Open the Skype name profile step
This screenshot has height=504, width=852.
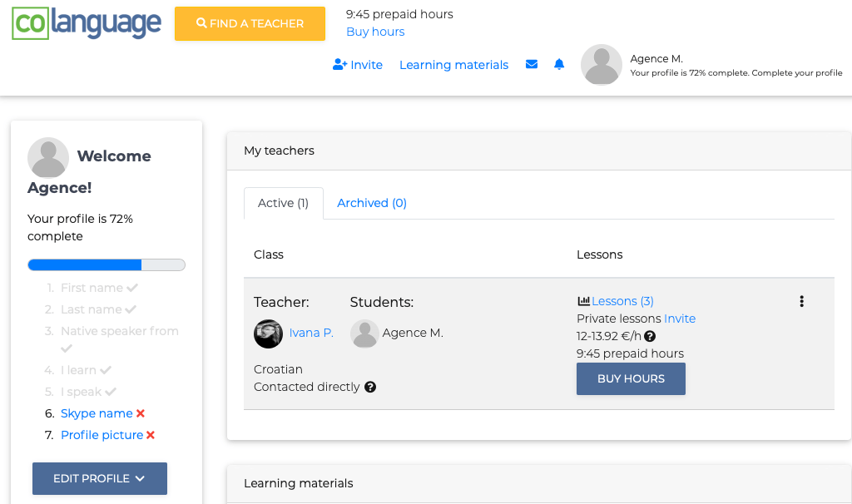click(x=97, y=413)
